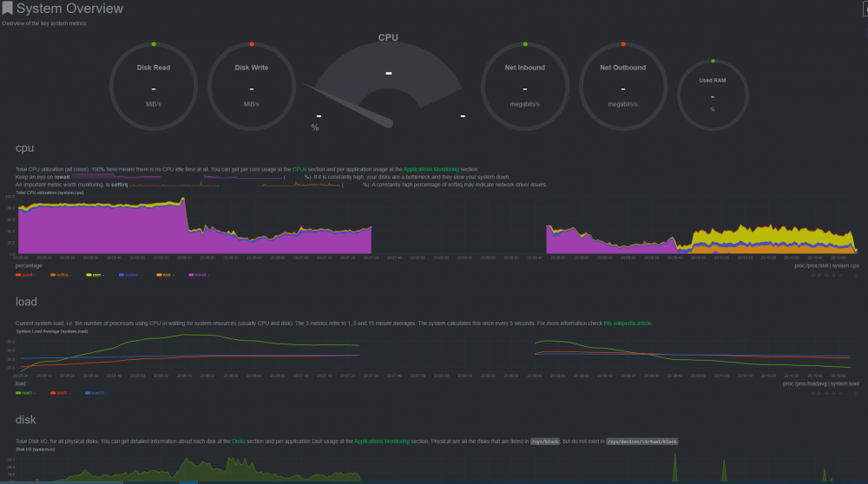Screen dimensions: 868x484
Task: Click the Net Outbound gauge
Action: (622, 86)
